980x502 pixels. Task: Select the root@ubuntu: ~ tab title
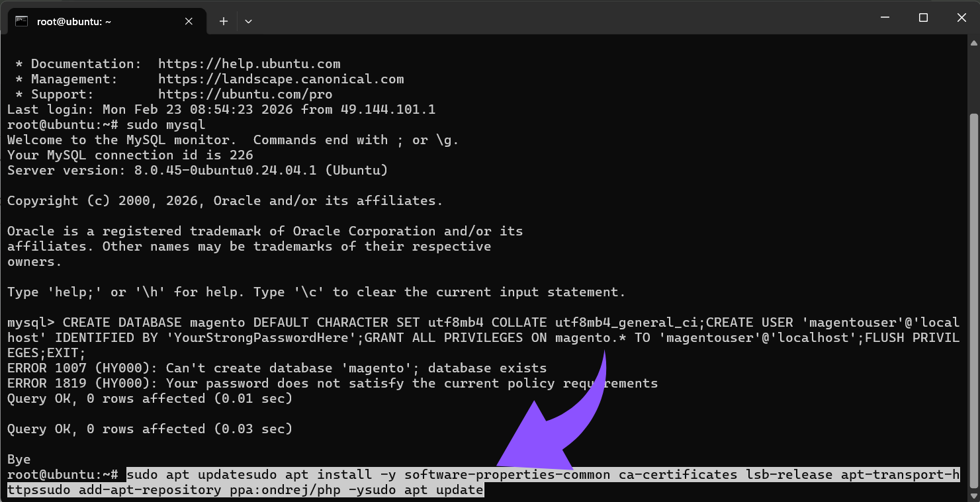pyautogui.click(x=74, y=21)
